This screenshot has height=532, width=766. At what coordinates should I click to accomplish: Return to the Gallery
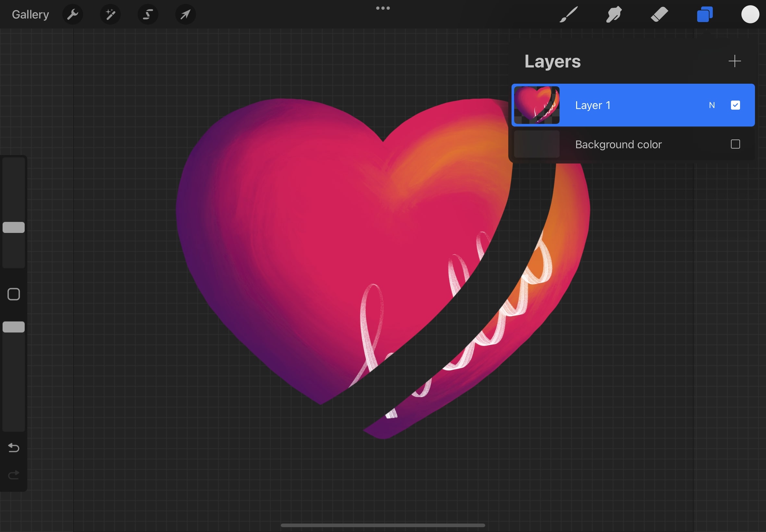pyautogui.click(x=30, y=14)
